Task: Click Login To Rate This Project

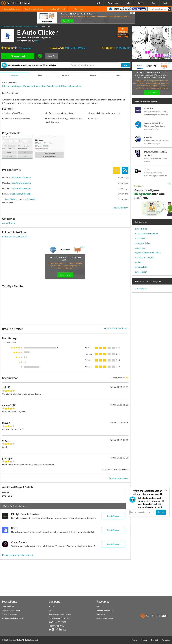Action: pyautogui.click(x=116, y=329)
